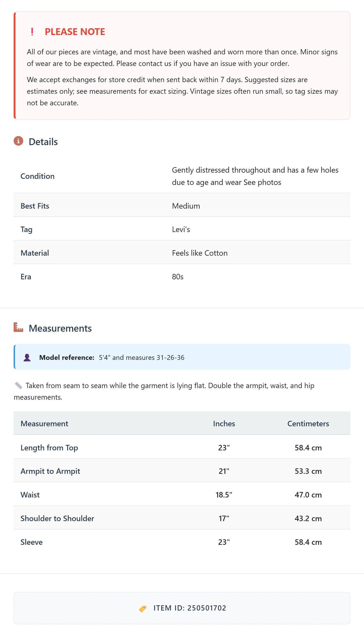Click the Armpit to Armpit row
Image resolution: width=364 pixels, height=636 pixels.
pos(182,471)
